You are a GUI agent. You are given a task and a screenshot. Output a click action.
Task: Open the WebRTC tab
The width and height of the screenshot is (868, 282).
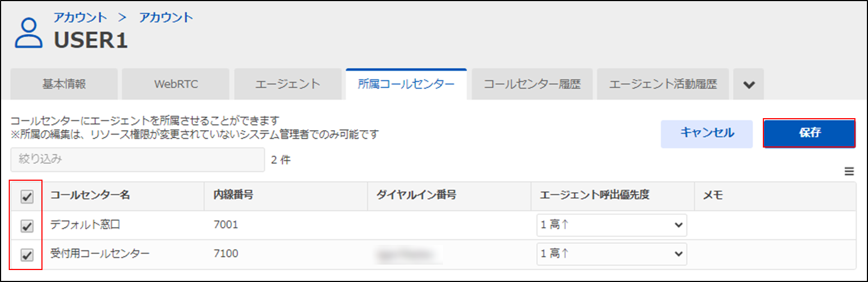coord(176,84)
